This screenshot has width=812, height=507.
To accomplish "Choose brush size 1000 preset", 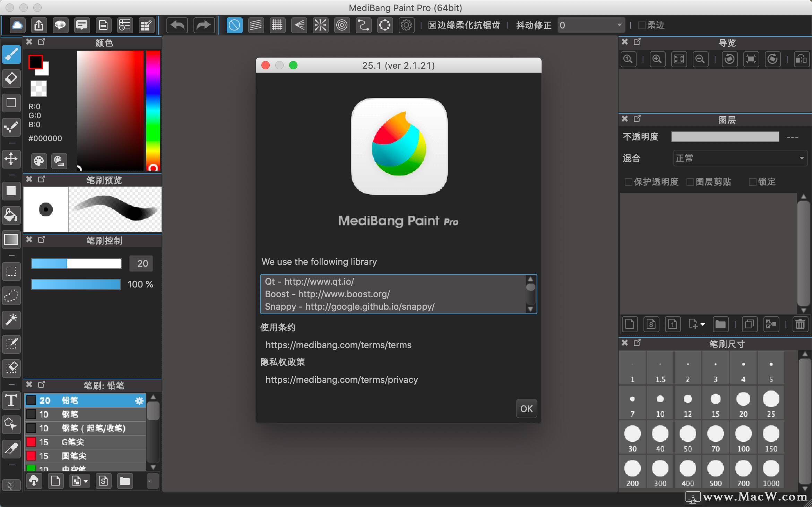I will [x=771, y=472].
